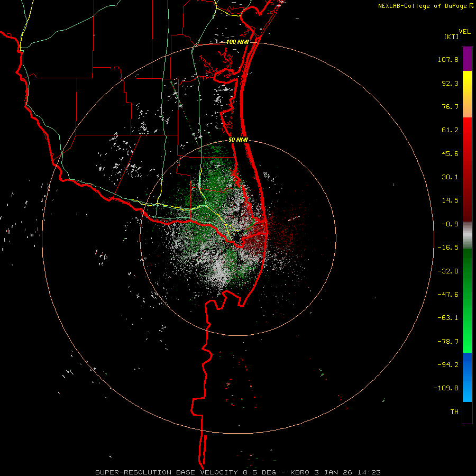
Task: Click the -32.0 velocity scale value
Action: [448, 271]
